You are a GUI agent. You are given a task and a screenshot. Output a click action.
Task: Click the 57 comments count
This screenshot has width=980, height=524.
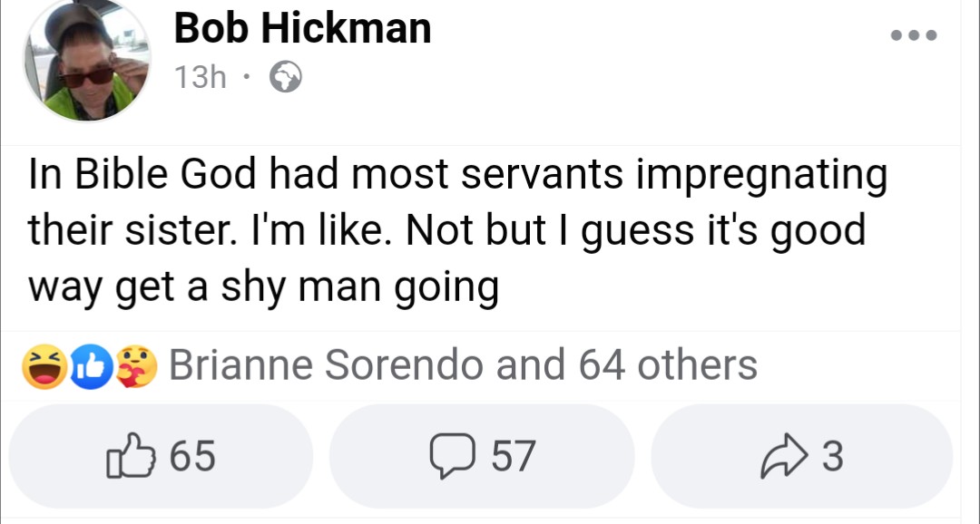tap(513, 456)
